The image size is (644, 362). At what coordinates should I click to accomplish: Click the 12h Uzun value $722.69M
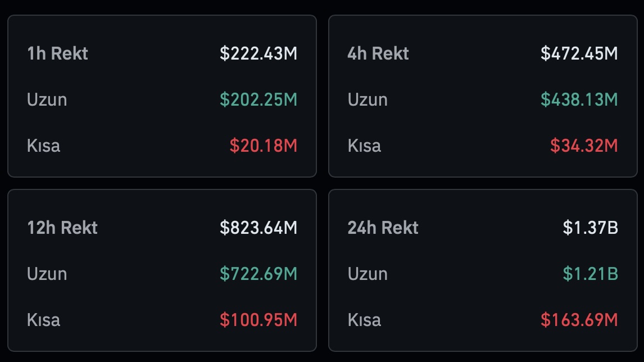click(x=258, y=274)
